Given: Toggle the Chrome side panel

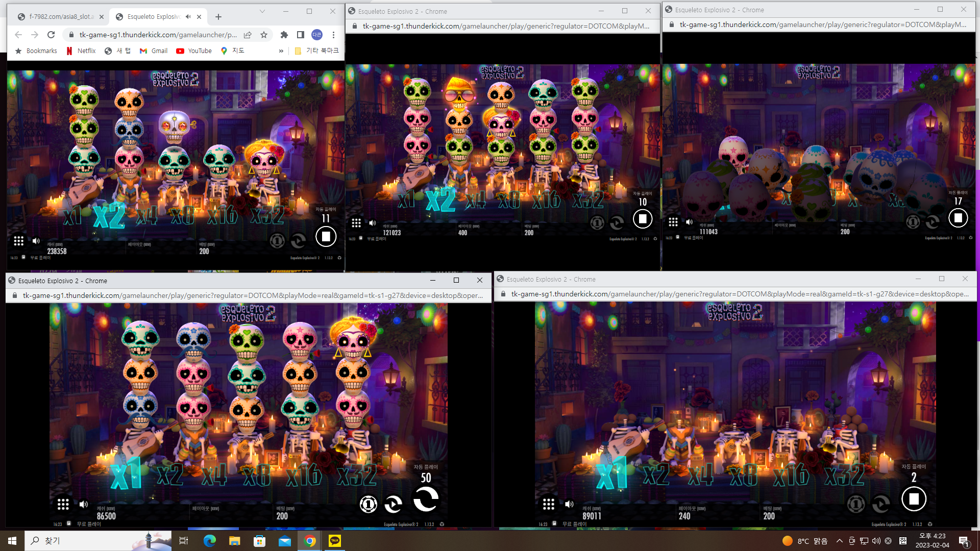Looking at the screenshot, I should 301,35.
